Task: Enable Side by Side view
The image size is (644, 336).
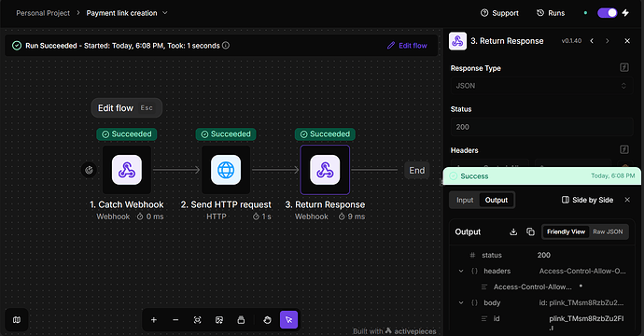Action: (x=588, y=200)
